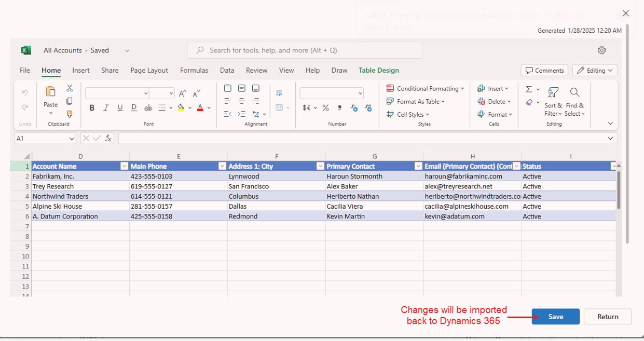Switch to the Table Design tab

tap(379, 70)
